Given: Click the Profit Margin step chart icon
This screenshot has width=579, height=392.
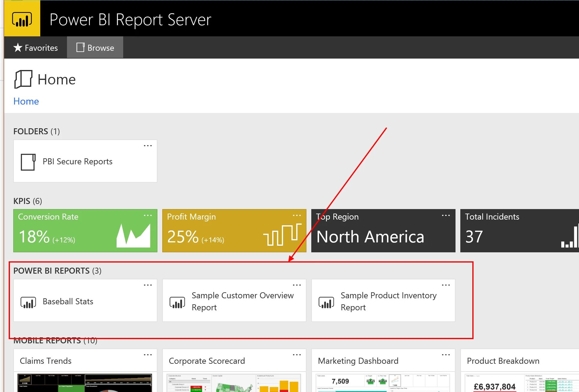Looking at the screenshot, I should [282, 235].
